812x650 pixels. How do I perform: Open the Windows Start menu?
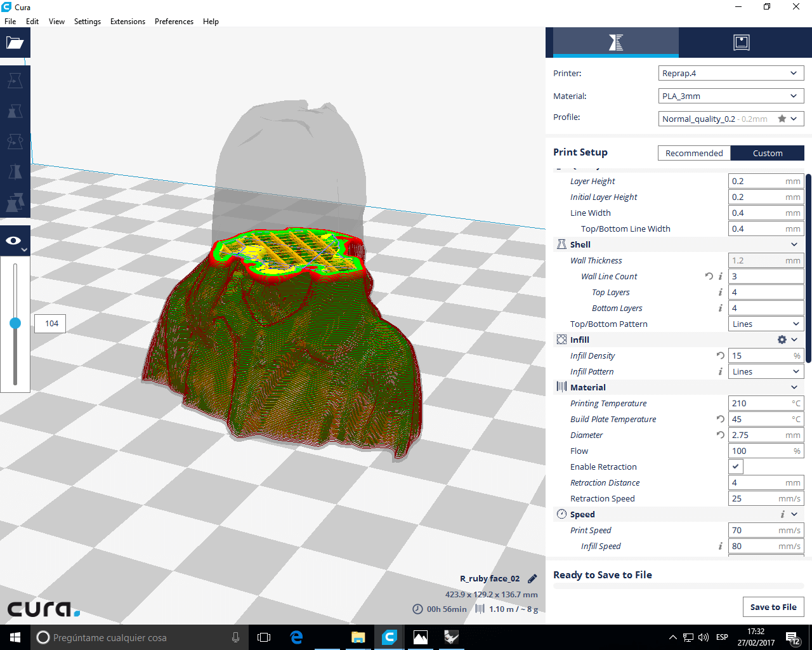15,637
